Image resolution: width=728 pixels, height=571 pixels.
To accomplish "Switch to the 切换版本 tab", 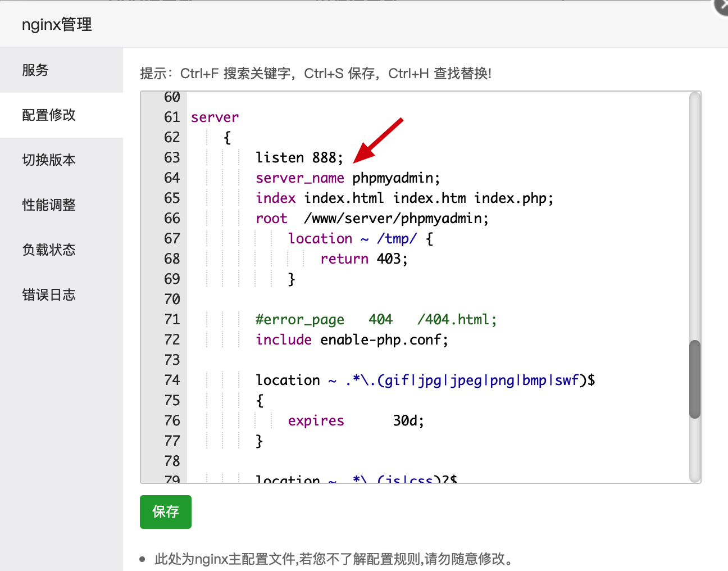I will point(49,160).
